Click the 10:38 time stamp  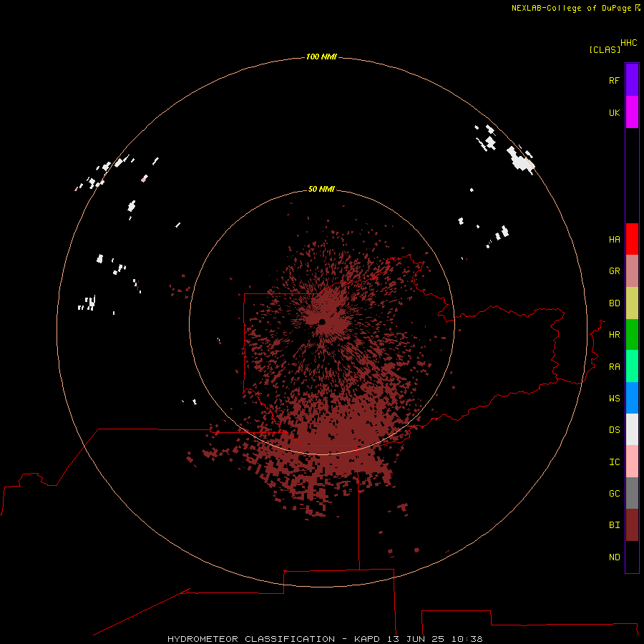[x=467, y=639]
